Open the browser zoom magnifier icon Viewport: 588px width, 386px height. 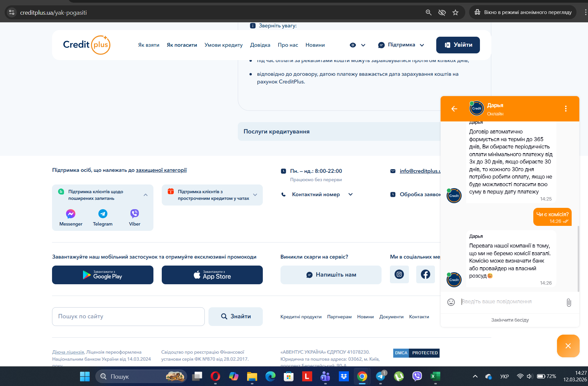[429, 13]
